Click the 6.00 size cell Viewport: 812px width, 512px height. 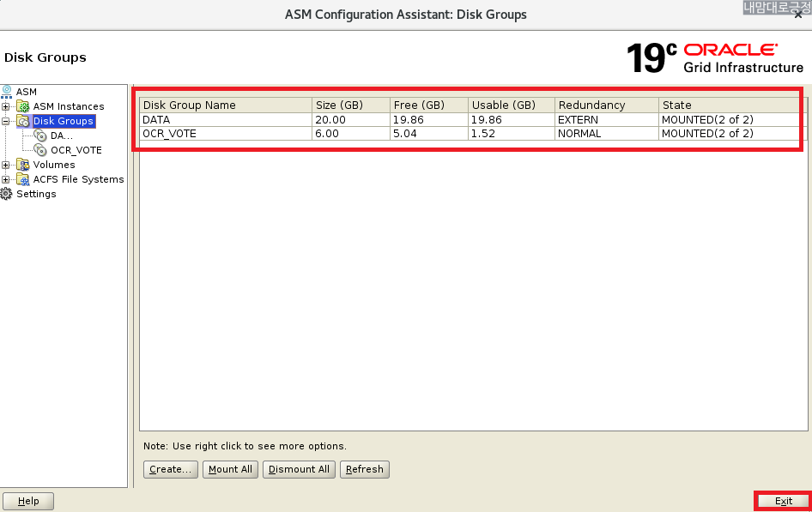coord(350,134)
